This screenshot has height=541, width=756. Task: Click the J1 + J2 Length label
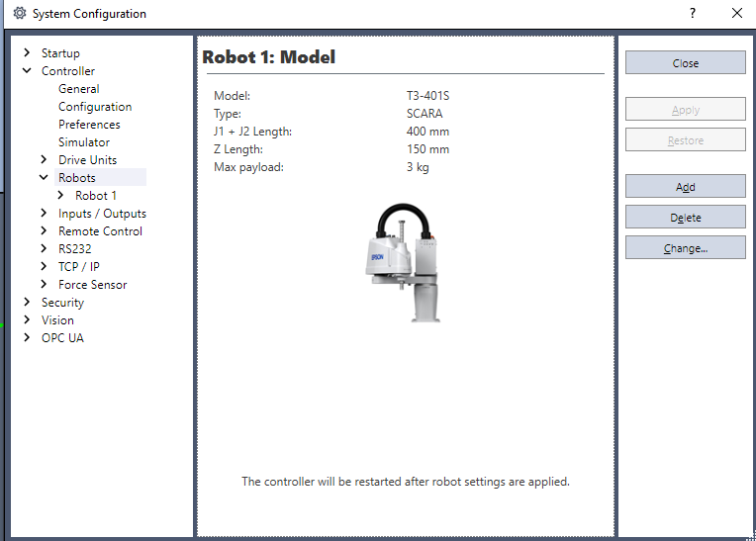[x=252, y=131]
